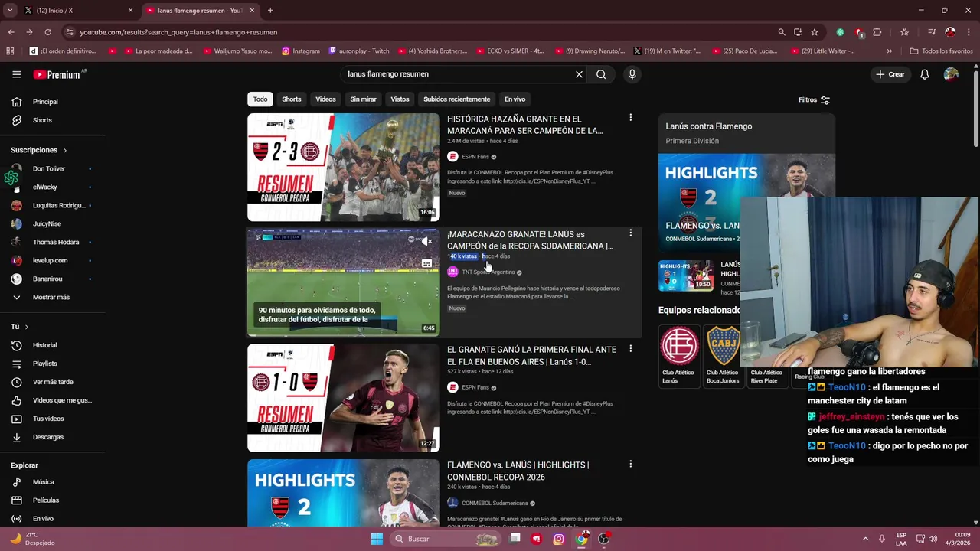Show hidden system tray icons
This screenshot has height=551, width=980.
point(865,539)
